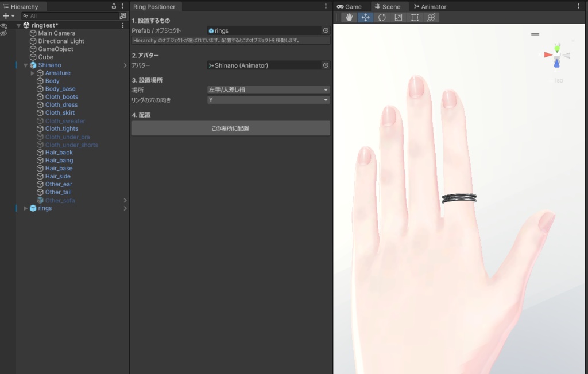Open Other_sofa prefab via right chevron
Image resolution: width=588 pixels, height=374 pixels.
[125, 201]
